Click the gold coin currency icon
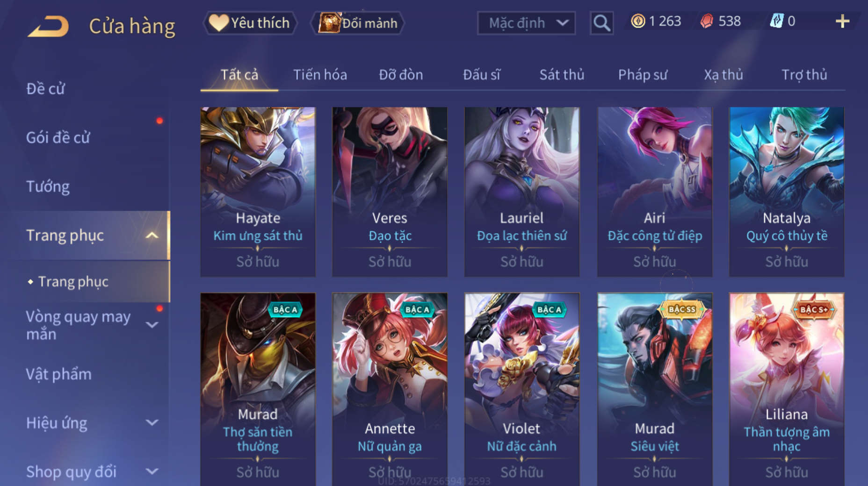This screenshot has height=486, width=868. click(x=637, y=21)
